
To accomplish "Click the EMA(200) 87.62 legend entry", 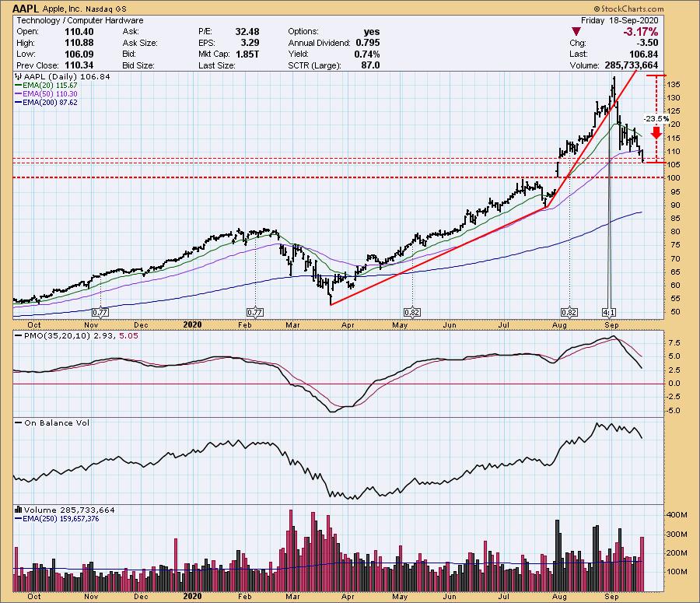I will (x=50, y=102).
